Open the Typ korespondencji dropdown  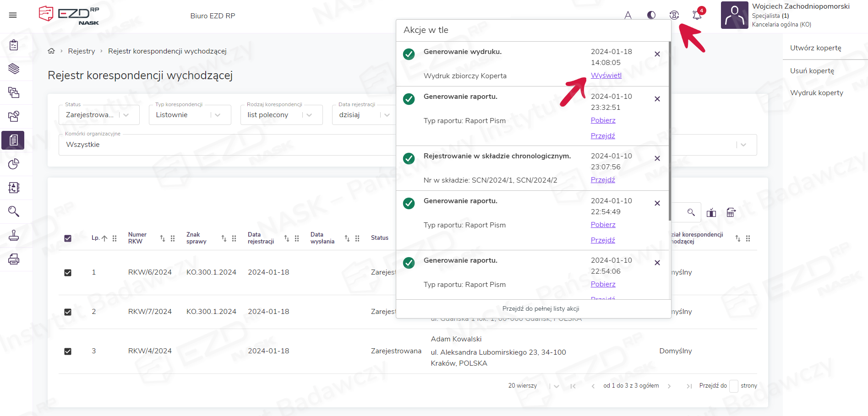coord(218,115)
